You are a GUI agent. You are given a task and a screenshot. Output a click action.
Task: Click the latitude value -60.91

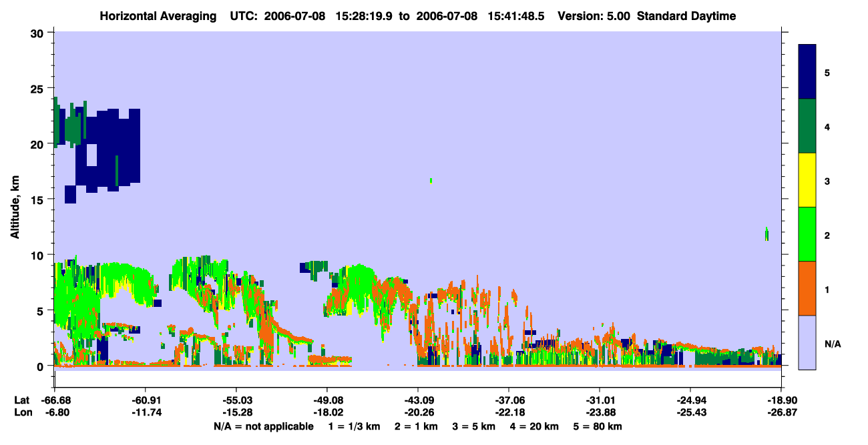pyautogui.click(x=145, y=400)
